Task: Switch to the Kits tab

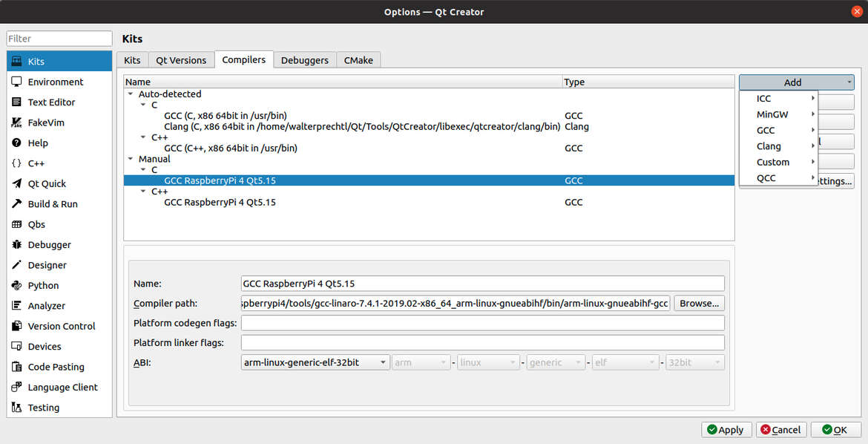Action: click(x=132, y=60)
